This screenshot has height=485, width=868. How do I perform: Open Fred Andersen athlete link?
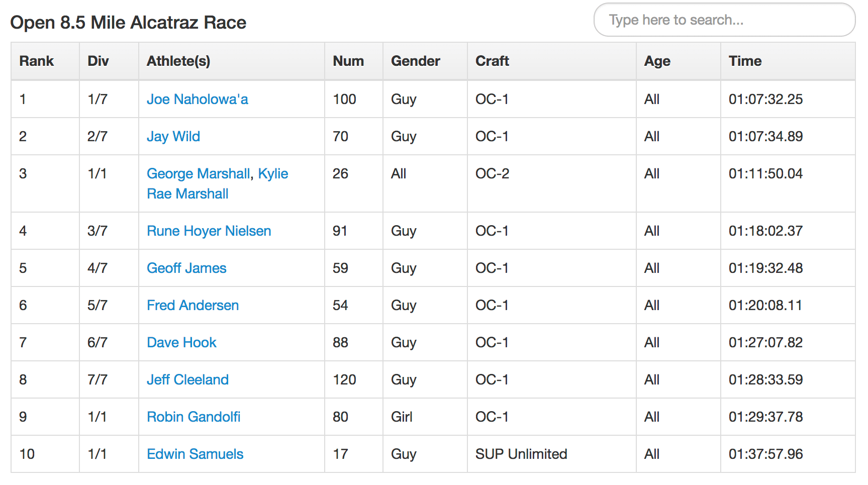(192, 306)
